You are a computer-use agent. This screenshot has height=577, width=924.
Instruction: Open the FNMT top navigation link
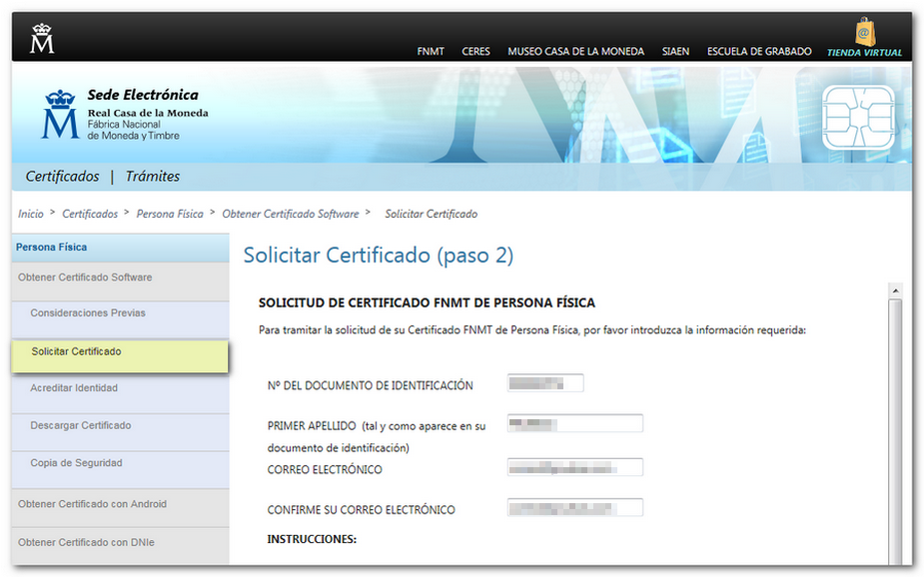click(x=431, y=52)
